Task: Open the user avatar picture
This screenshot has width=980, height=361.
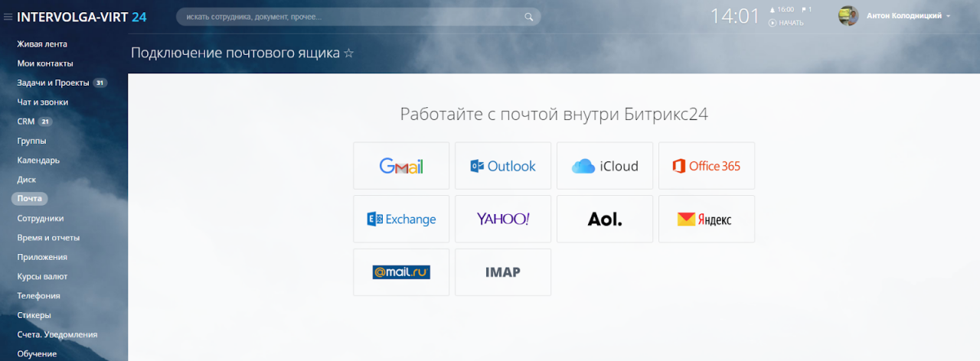Action: [848, 16]
